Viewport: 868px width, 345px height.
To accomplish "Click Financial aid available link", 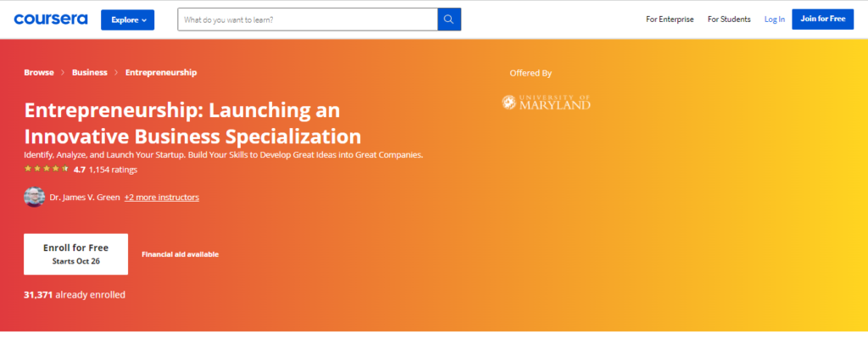I will click(x=180, y=255).
